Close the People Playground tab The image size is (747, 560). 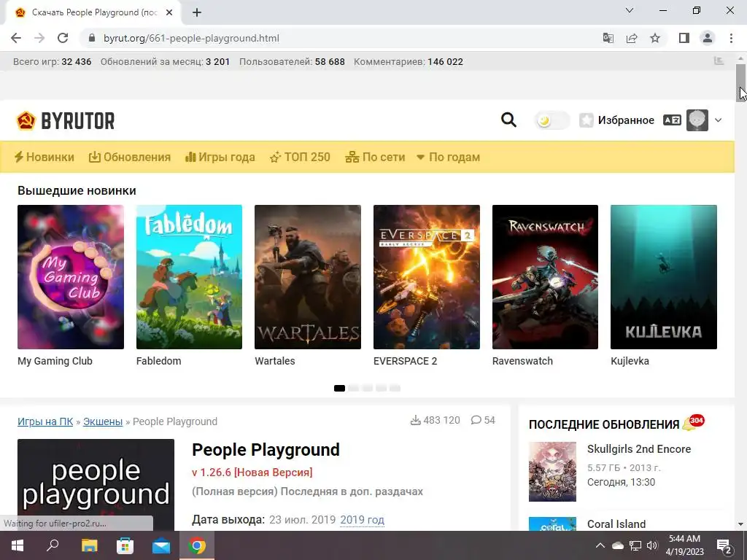click(169, 13)
